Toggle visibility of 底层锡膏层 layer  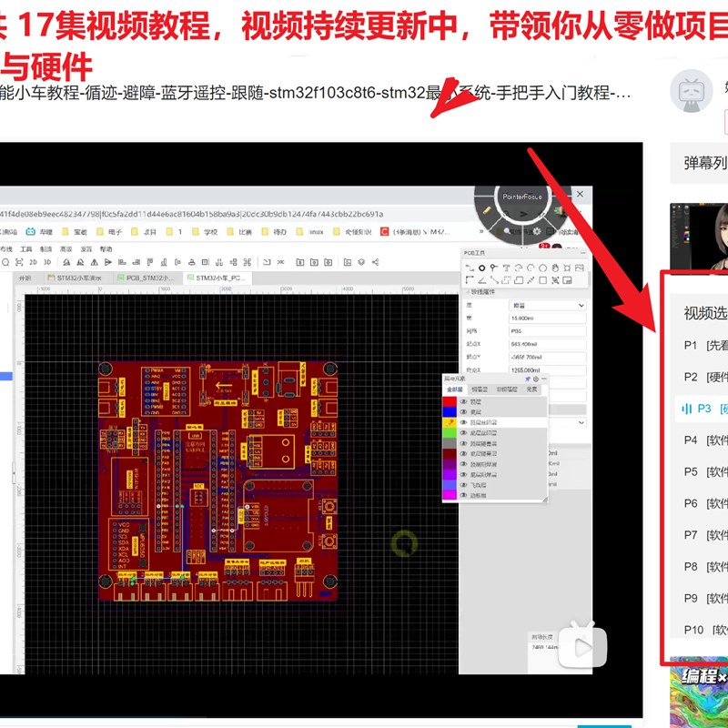(x=463, y=453)
